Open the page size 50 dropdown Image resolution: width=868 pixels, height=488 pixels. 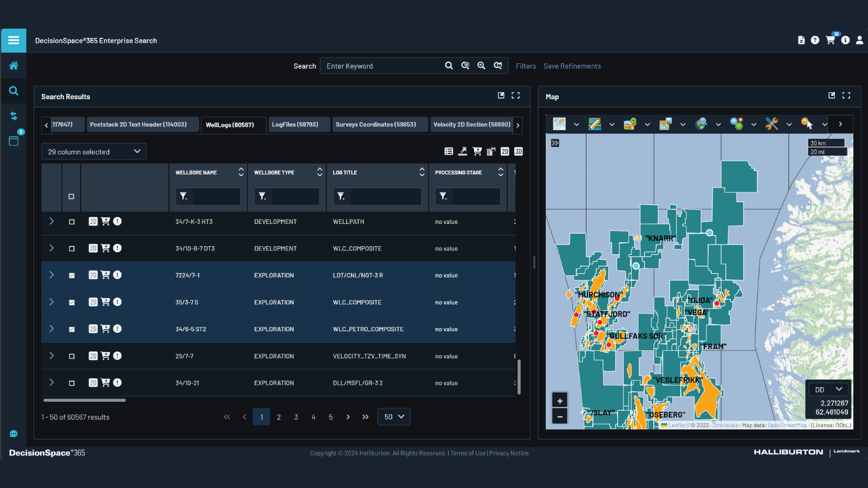coord(394,416)
